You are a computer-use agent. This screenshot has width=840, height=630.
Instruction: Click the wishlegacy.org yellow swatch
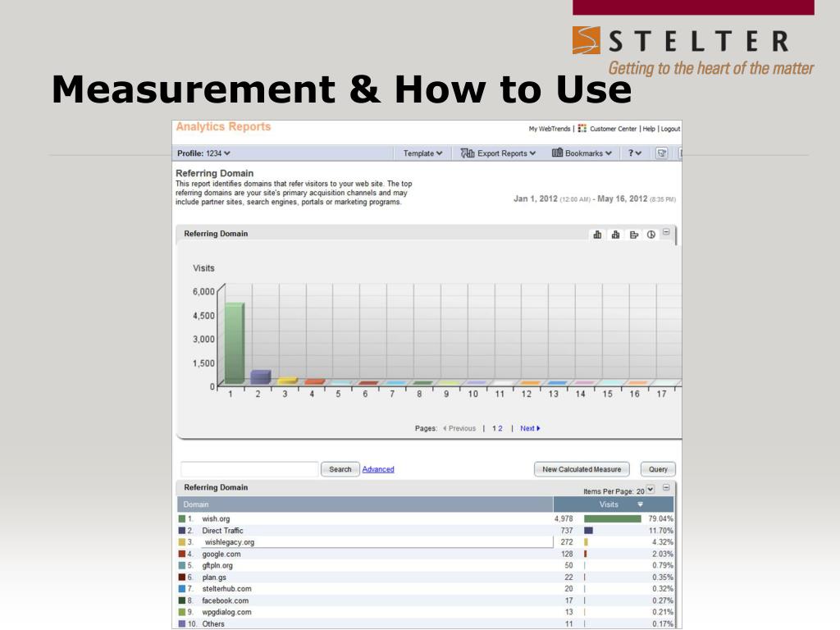click(x=182, y=542)
